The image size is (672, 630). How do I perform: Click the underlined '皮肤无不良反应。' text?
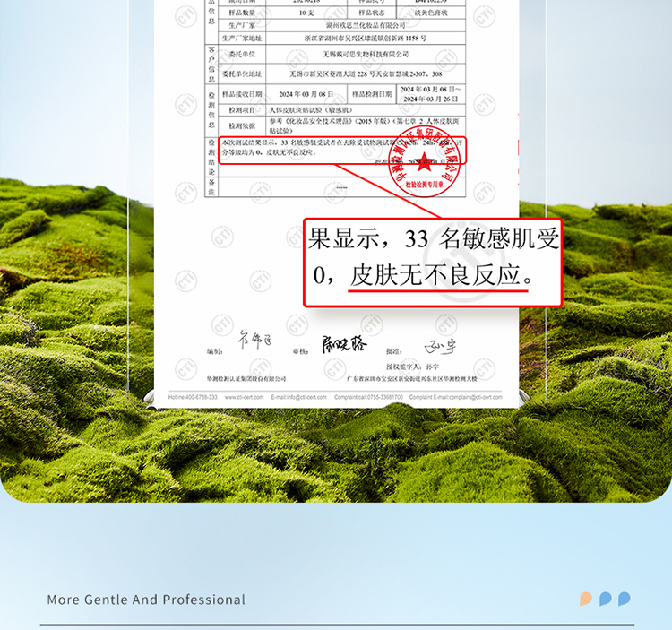442,275
